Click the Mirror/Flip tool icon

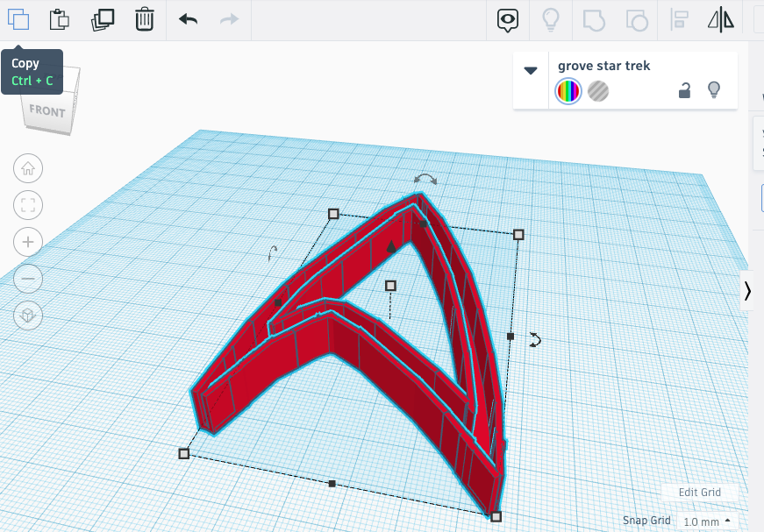pos(721,20)
